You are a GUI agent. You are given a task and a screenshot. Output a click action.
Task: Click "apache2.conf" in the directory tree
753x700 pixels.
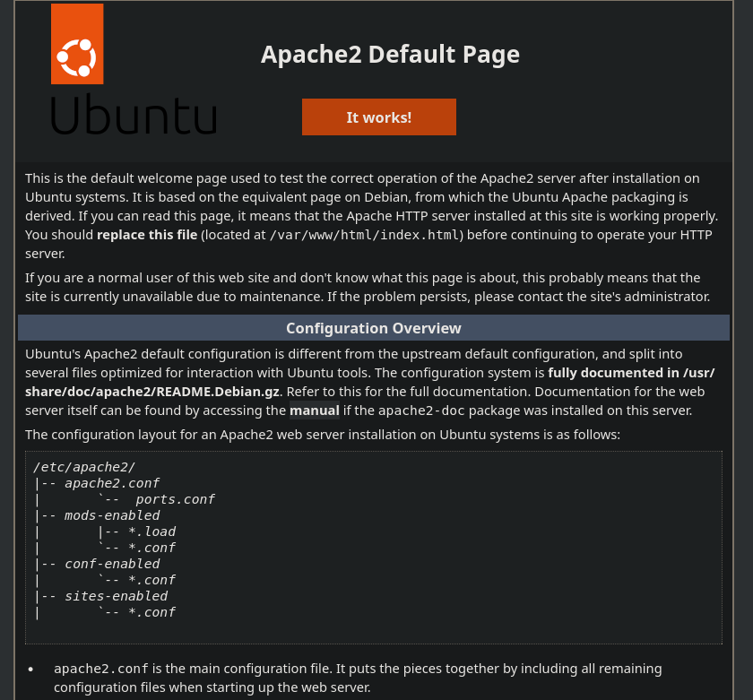(112, 483)
